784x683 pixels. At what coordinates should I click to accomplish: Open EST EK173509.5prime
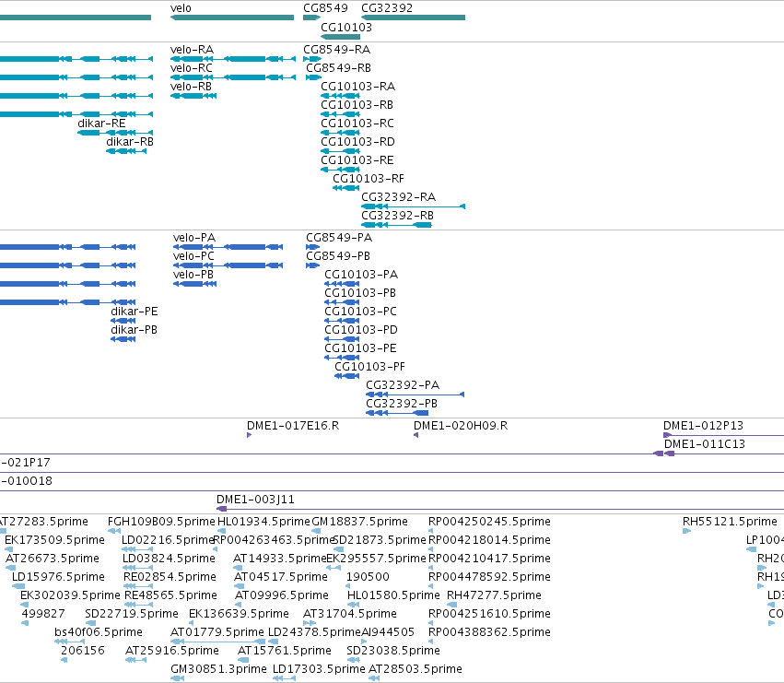[x=54, y=540]
